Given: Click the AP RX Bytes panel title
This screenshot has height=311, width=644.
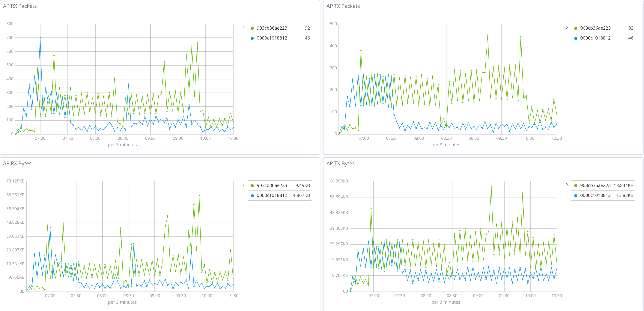Looking at the screenshot, I should point(17,163).
